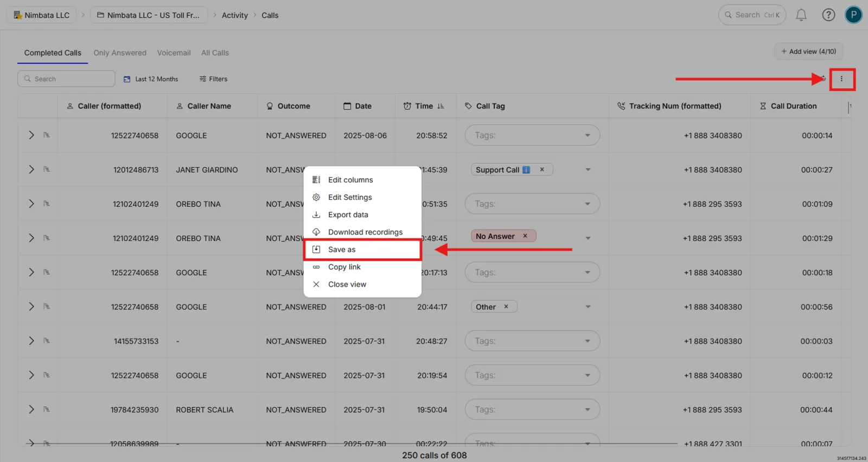Click Save as in the menu

coord(362,250)
